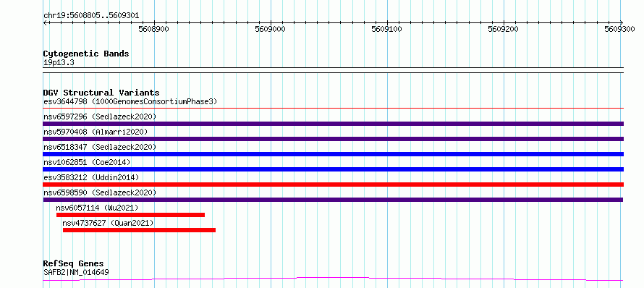The image size is (644, 288).
Task: Click the blue nsv1062851 variant bar
Action: 333,169
